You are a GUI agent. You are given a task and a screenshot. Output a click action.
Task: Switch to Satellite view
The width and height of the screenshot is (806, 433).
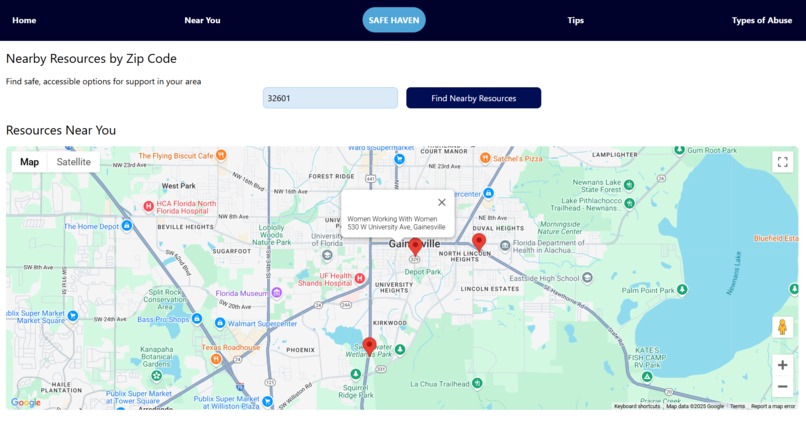74,162
